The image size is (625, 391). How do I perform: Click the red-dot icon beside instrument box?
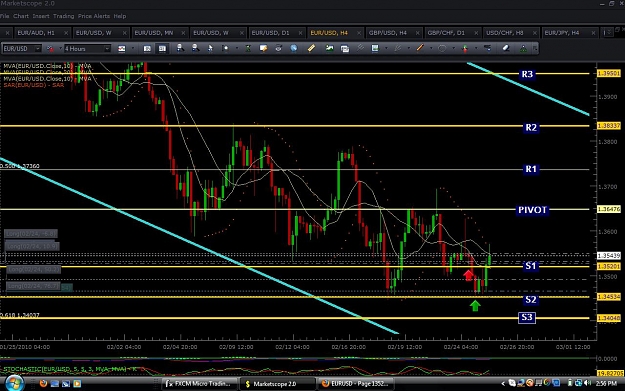[x=50, y=49]
